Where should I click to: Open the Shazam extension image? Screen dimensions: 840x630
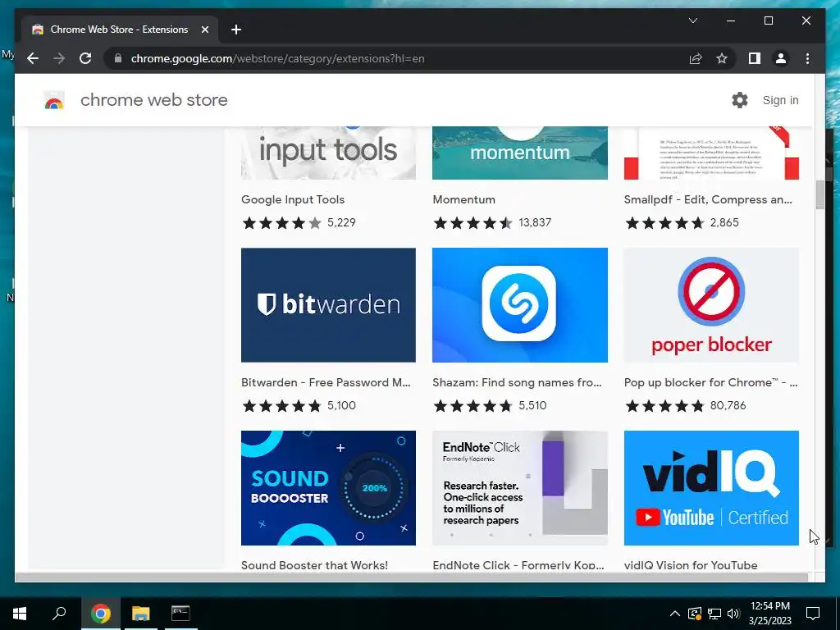(519, 305)
